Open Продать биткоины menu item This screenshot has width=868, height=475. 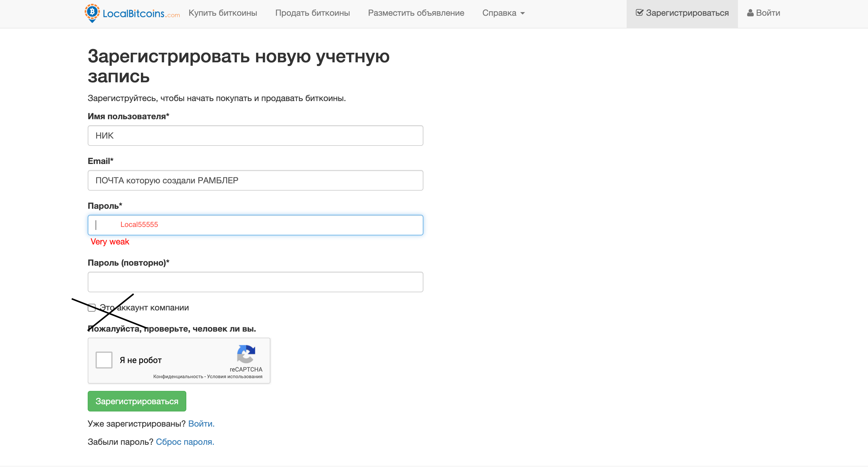(x=312, y=13)
